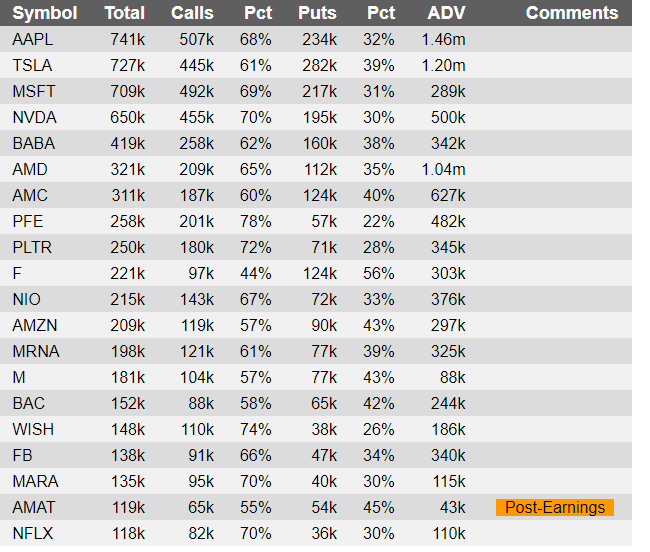Select the PLTR symbol

tap(32, 247)
